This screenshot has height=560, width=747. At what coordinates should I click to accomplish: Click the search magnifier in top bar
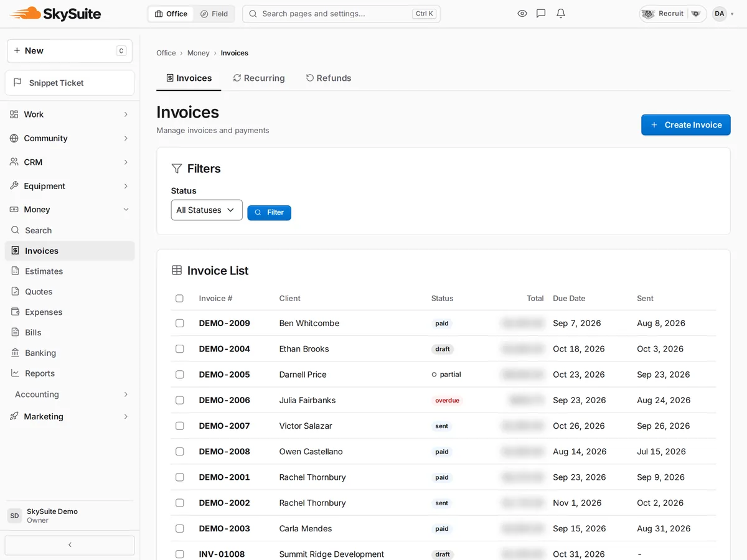pos(253,14)
